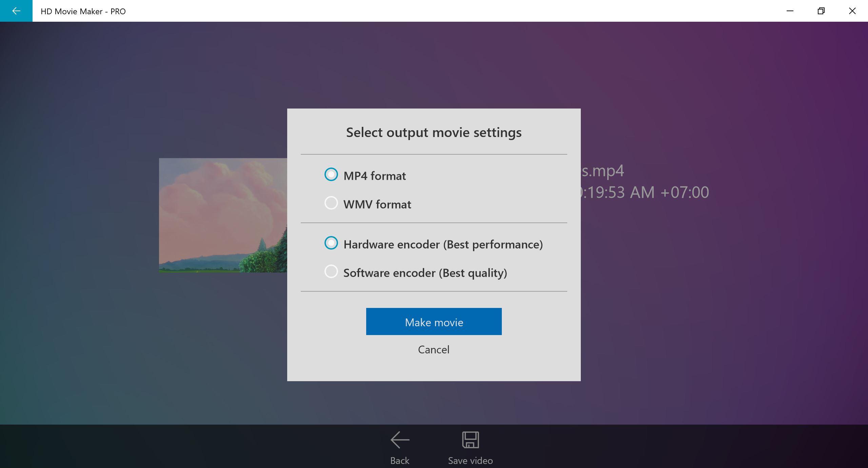Click the Save video label text
Viewport: 868px width, 468px height.
(470, 461)
